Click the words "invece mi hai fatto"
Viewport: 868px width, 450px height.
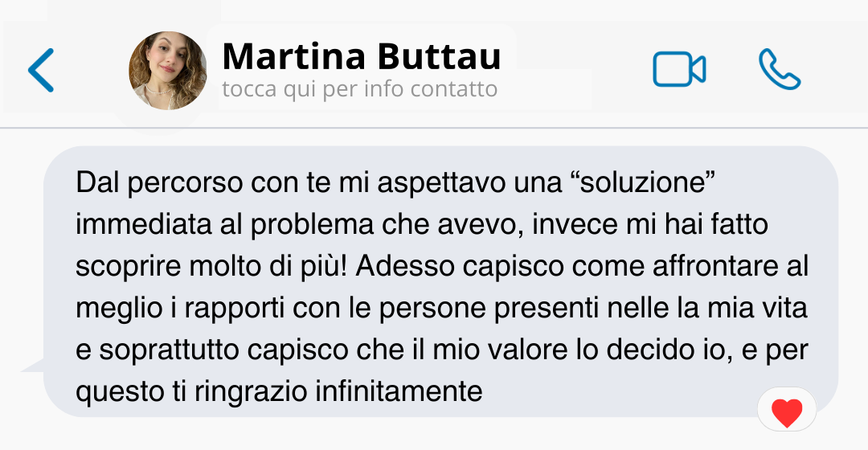click(650, 224)
